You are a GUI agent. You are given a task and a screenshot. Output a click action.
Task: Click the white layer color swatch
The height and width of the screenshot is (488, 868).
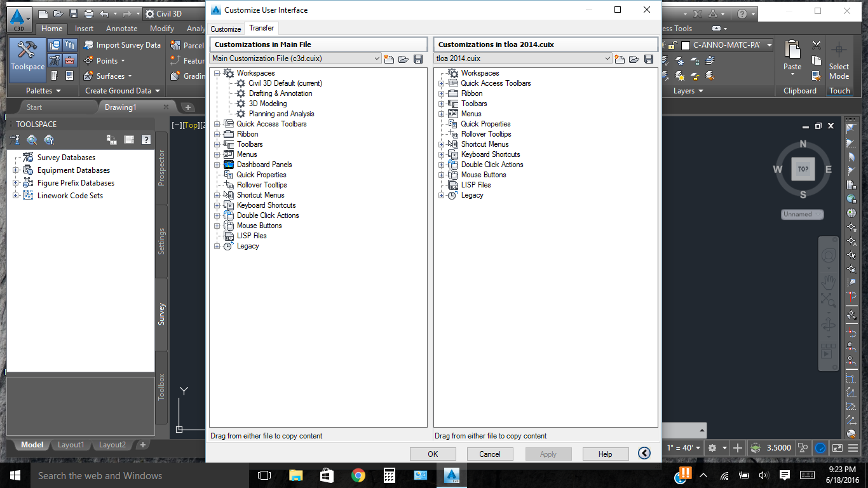(686, 46)
